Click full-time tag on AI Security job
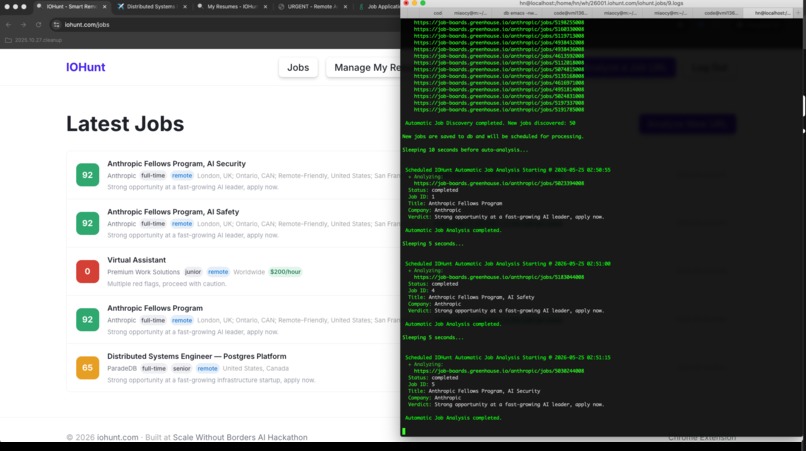Viewport: 806px width, 451px height. pos(153,176)
